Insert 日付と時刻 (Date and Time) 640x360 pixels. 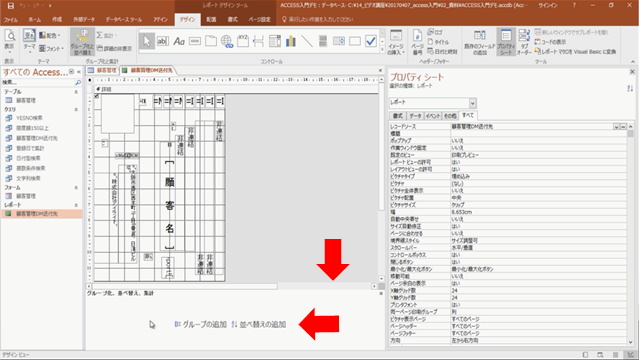click(442, 51)
